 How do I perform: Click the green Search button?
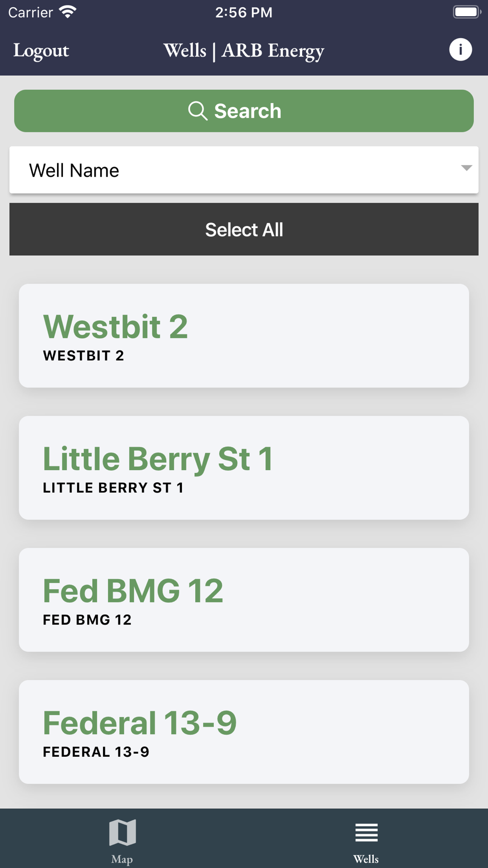(244, 111)
